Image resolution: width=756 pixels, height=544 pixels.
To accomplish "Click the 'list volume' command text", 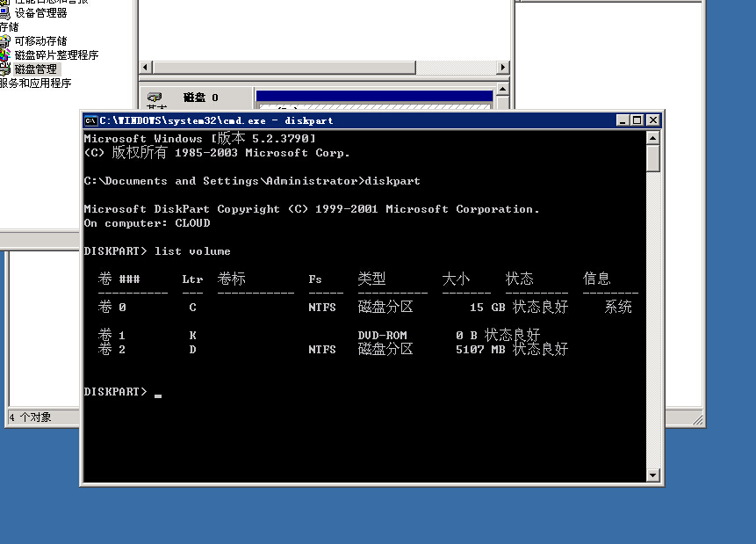I will (x=192, y=251).
